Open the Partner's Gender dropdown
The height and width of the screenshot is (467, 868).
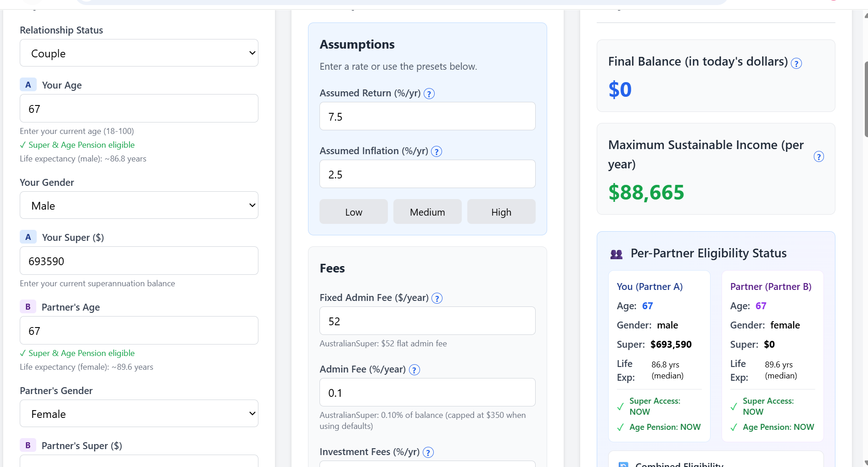coord(139,414)
